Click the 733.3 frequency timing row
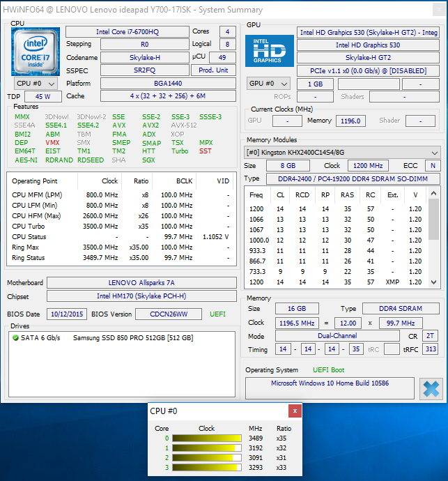The image size is (448, 481). click(336, 271)
